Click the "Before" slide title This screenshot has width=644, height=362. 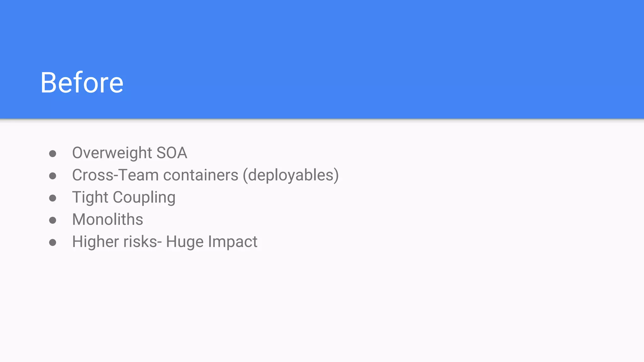tap(82, 83)
